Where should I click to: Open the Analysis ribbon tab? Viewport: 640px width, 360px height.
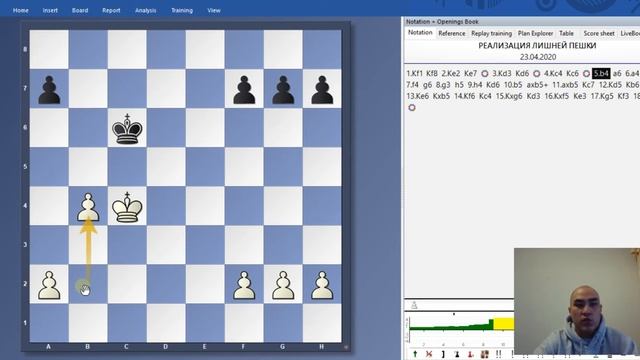[x=146, y=11]
